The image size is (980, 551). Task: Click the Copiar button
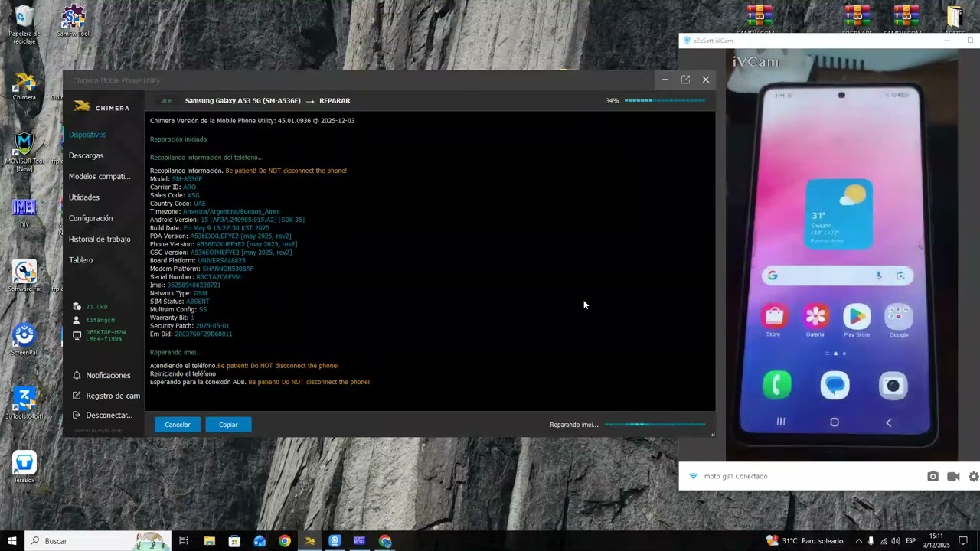228,425
